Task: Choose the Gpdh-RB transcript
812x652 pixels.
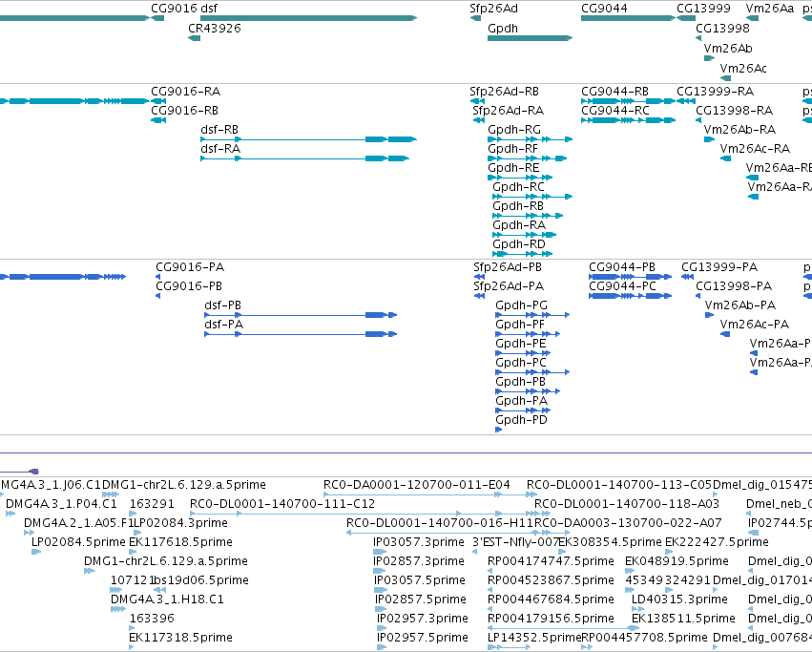Action: point(528,216)
